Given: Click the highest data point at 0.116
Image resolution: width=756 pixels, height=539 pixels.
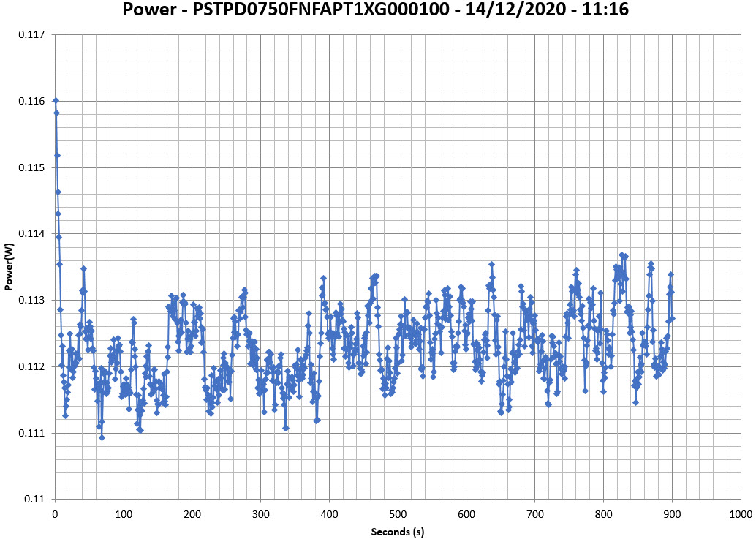Looking at the screenshot, I should click(56, 101).
